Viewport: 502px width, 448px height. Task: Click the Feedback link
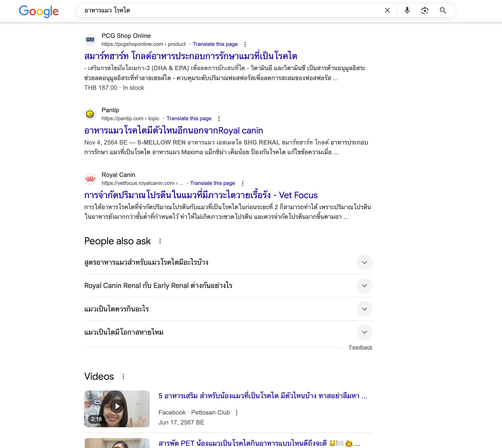click(x=361, y=347)
